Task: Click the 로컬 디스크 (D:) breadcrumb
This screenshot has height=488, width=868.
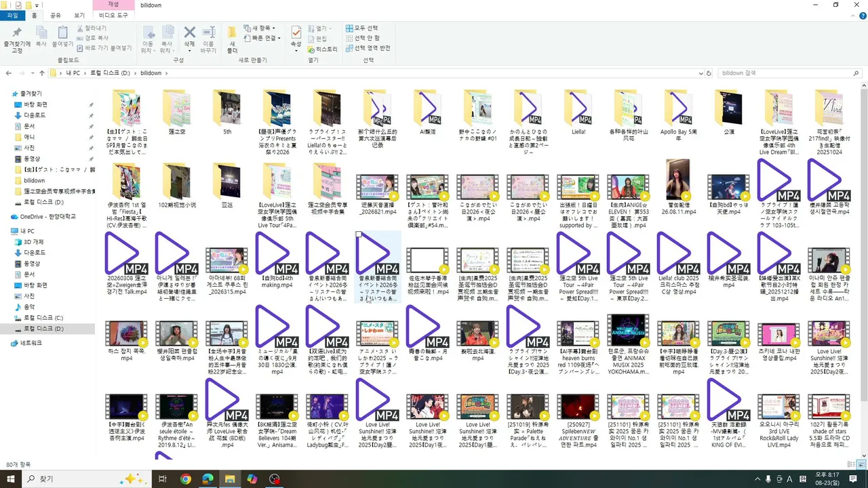Action: 111,73
